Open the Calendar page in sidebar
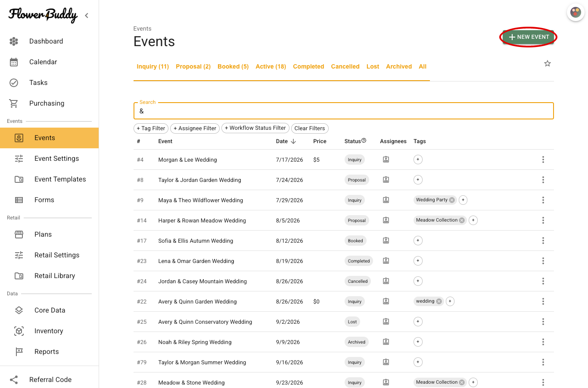The height and width of the screenshot is (388, 588). [49, 62]
